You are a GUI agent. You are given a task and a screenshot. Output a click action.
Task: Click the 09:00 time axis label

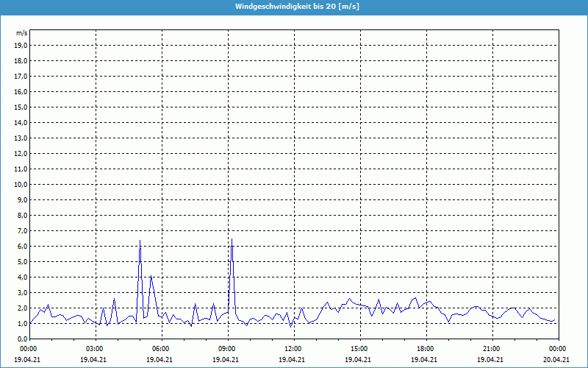coord(227,349)
